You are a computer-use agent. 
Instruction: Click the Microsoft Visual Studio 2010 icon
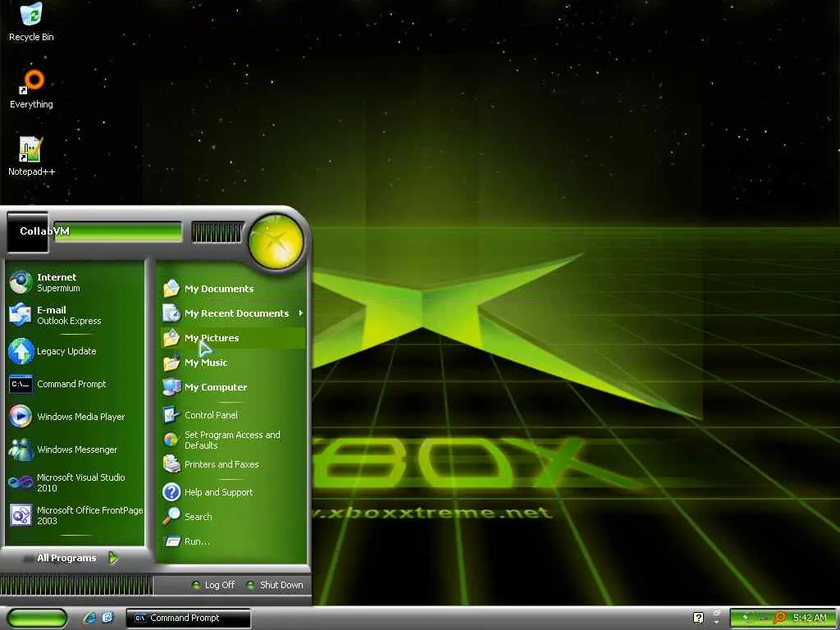tap(21, 482)
